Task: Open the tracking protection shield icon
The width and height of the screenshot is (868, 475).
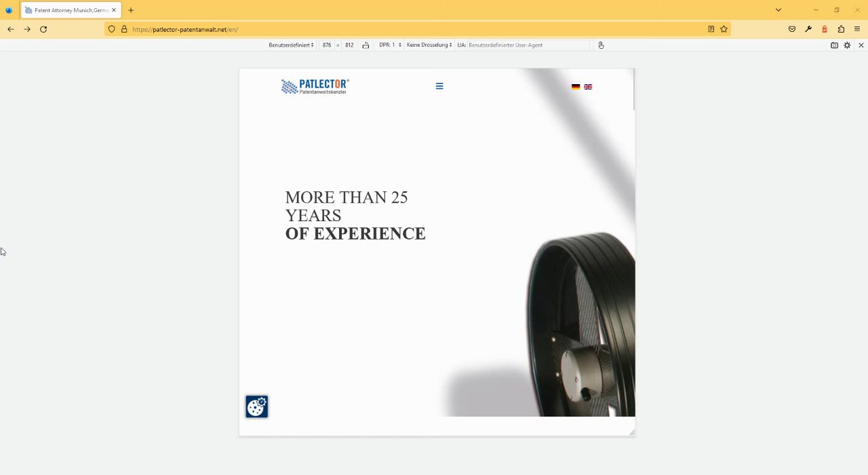Action: (112, 29)
